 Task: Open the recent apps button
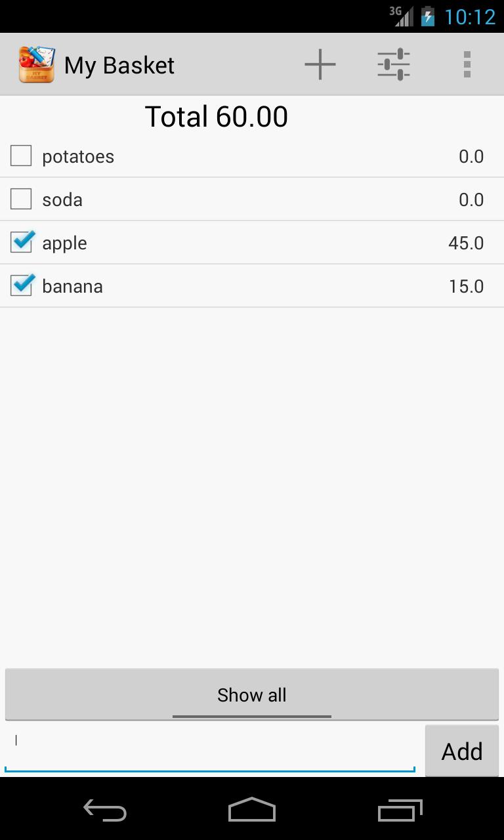400,810
